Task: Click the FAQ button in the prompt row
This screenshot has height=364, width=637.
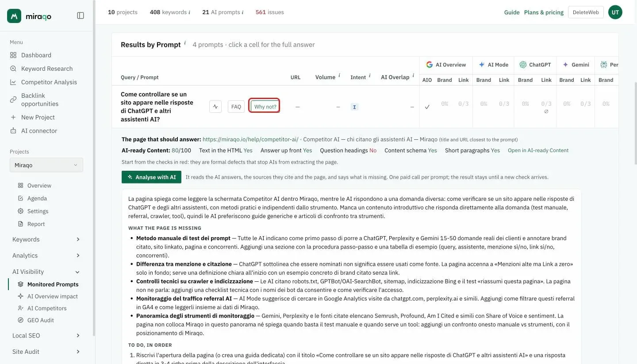Action: (x=236, y=107)
